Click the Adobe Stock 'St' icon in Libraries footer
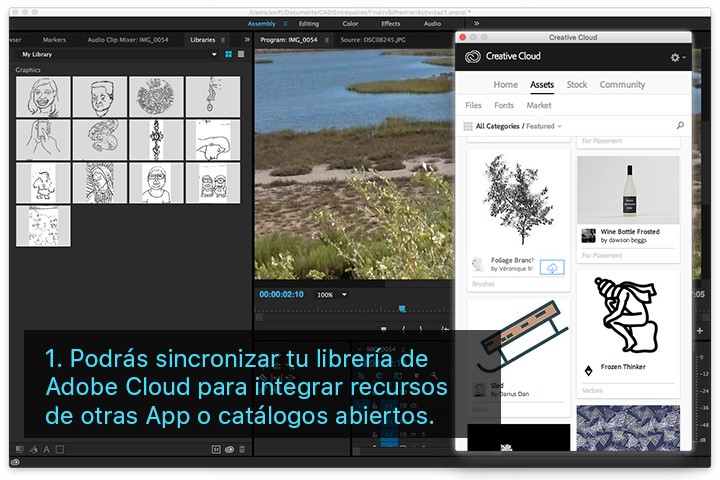This screenshot has width=720, height=480. [x=216, y=449]
